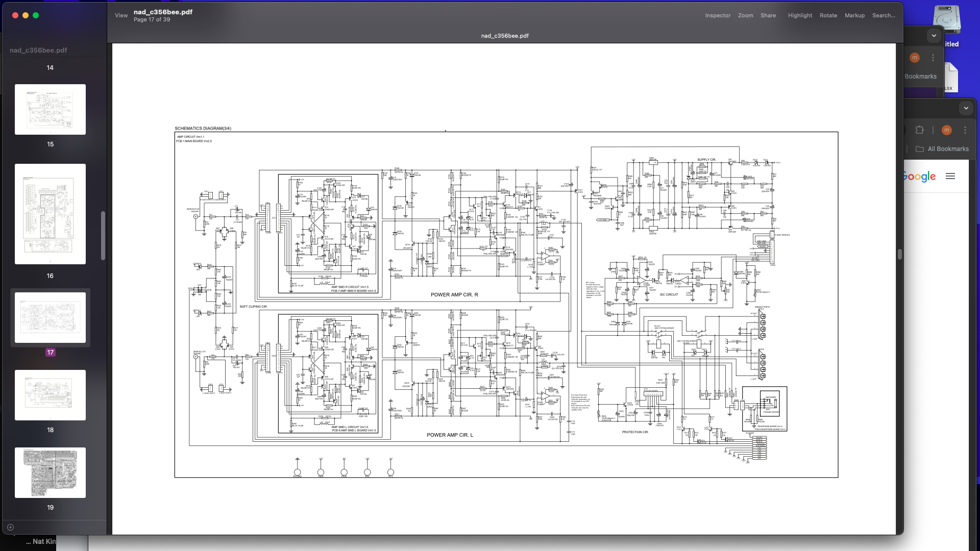This screenshot has height=551, width=980.
Task: Activate the Highlight tool
Action: (x=800, y=15)
